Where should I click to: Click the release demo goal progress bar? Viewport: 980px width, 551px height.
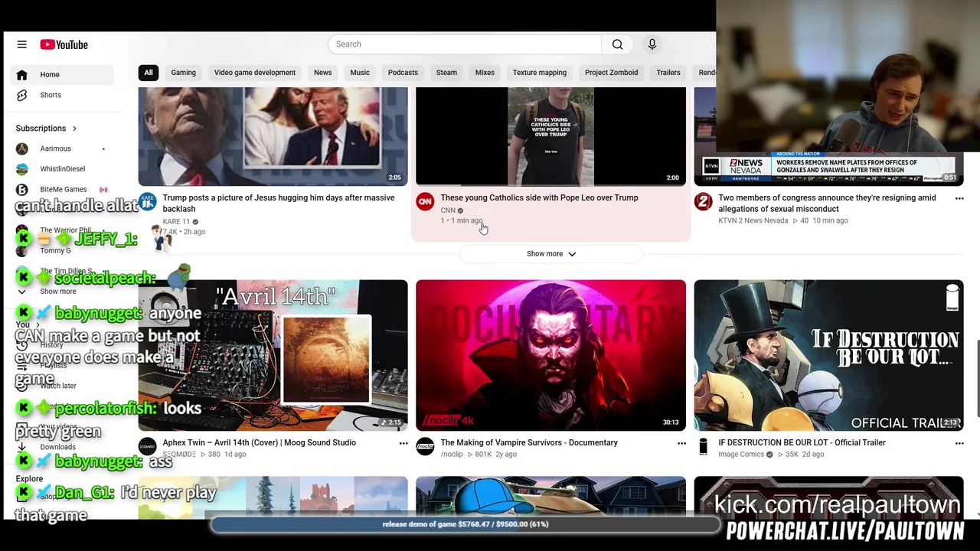pyautogui.click(x=465, y=524)
